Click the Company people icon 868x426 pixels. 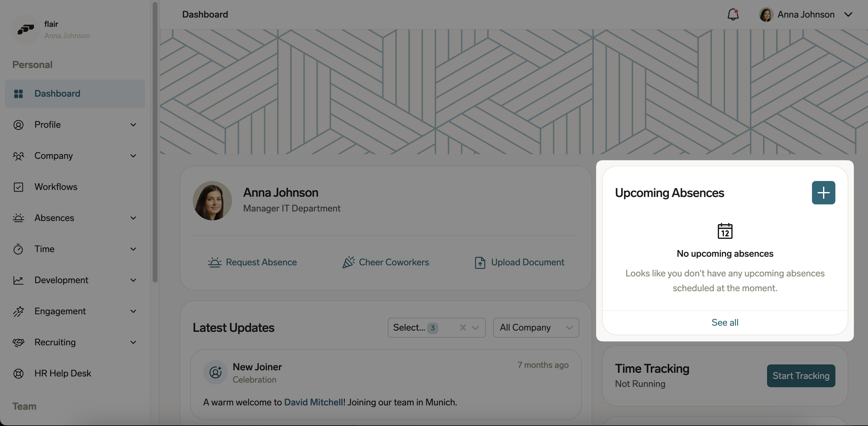19,156
